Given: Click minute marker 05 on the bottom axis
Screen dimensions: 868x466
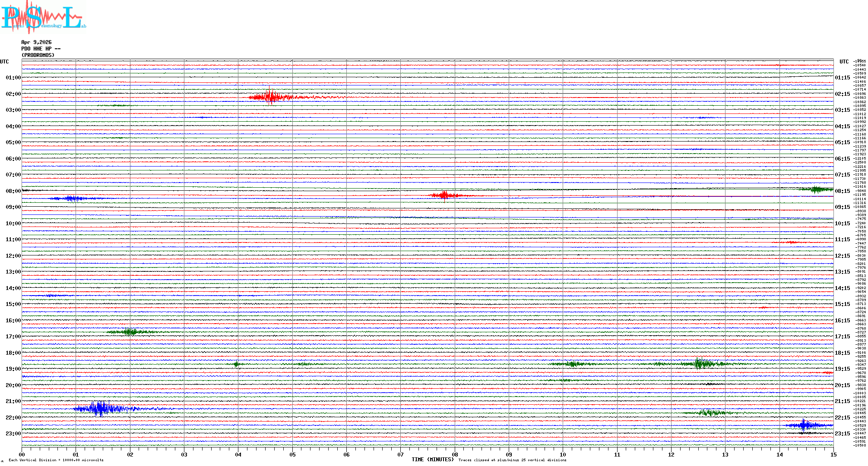Looking at the screenshot, I should point(292,454).
